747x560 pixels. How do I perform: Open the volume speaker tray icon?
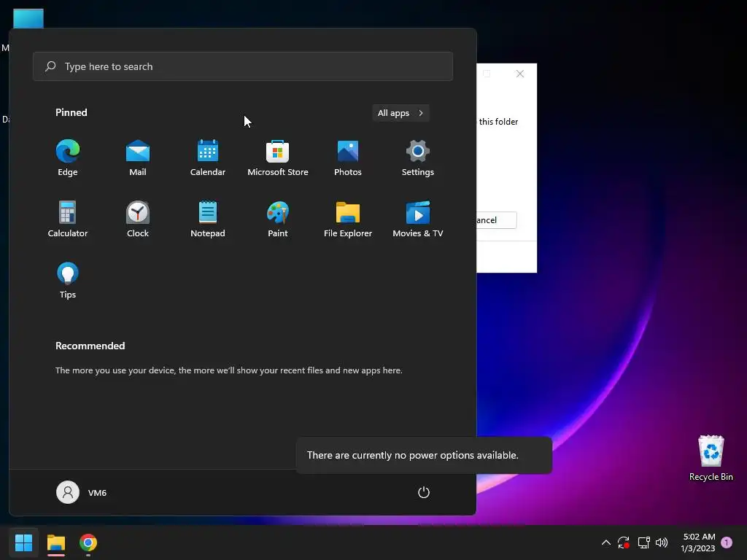662,542
